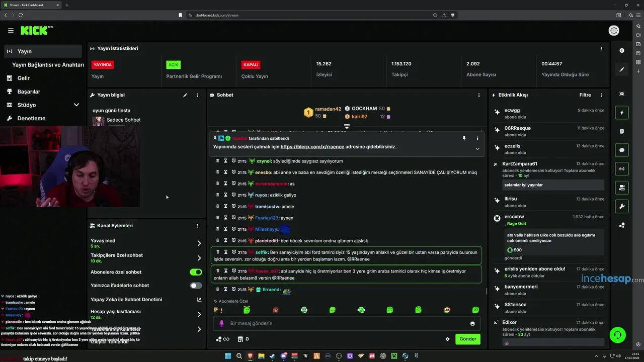The width and height of the screenshot is (644, 362).
Task: Collapse the pinned message with chevron
Action: coord(477,149)
